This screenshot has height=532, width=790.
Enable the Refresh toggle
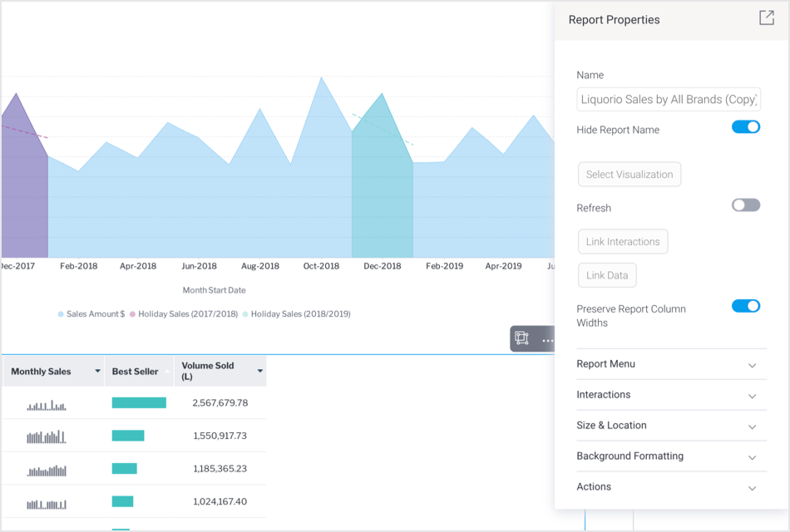tap(746, 205)
